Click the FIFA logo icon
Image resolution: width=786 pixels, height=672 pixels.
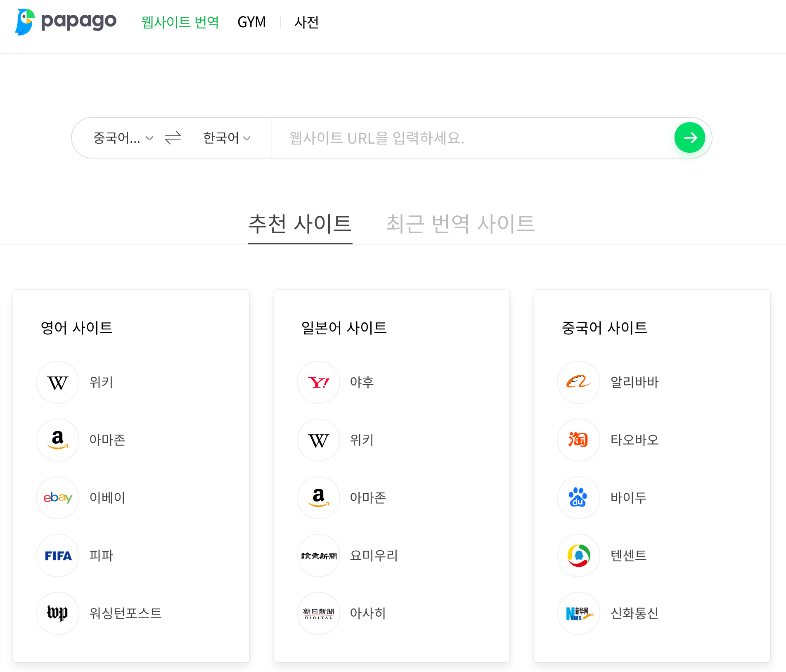pos(58,556)
